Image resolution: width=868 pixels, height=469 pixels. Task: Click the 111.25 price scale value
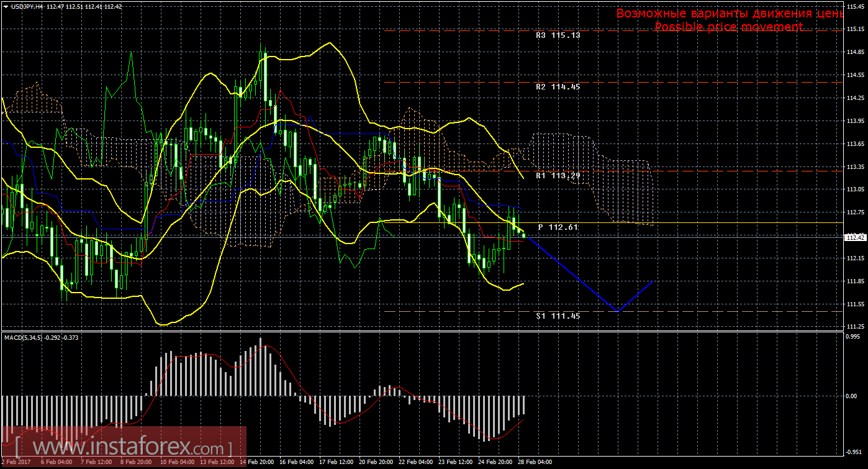click(856, 327)
